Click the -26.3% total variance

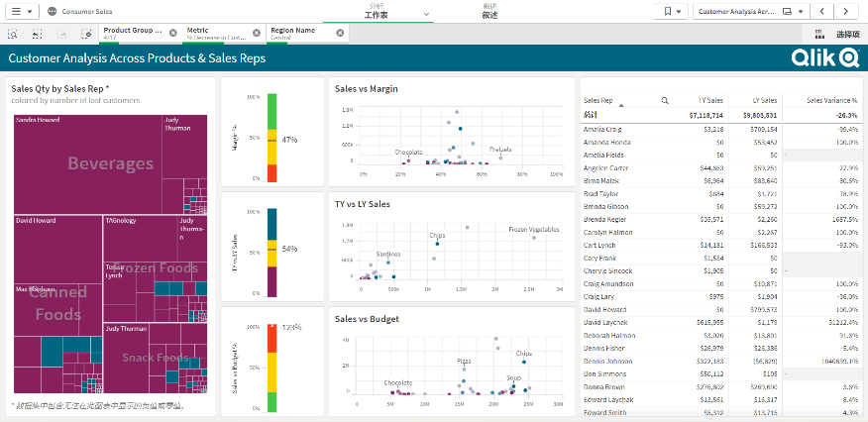(x=847, y=116)
